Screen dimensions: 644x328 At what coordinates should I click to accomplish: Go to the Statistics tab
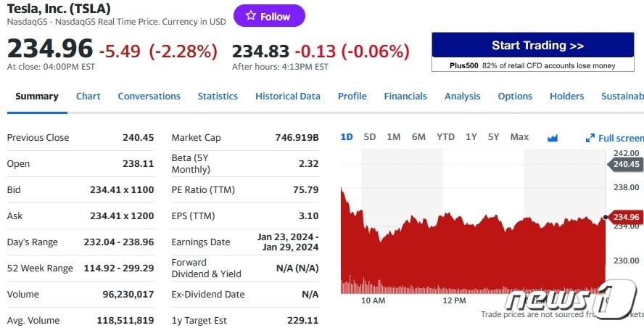tap(218, 97)
